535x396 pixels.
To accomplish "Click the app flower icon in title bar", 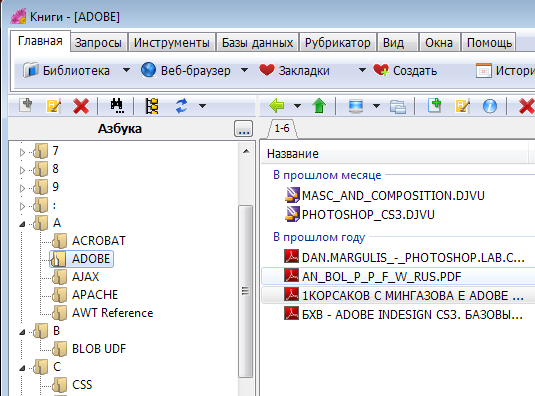I will [18, 16].
